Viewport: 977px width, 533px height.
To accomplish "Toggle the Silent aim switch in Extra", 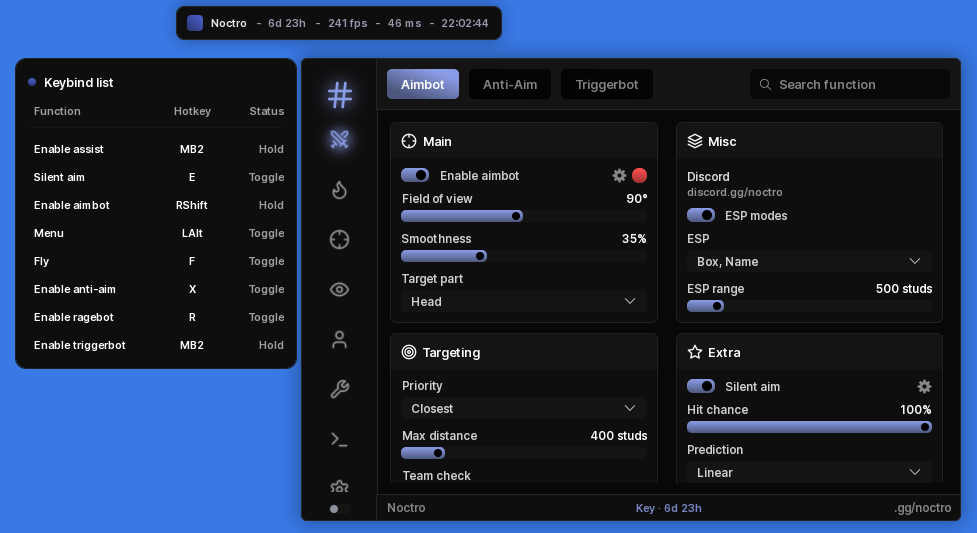I will pos(701,386).
